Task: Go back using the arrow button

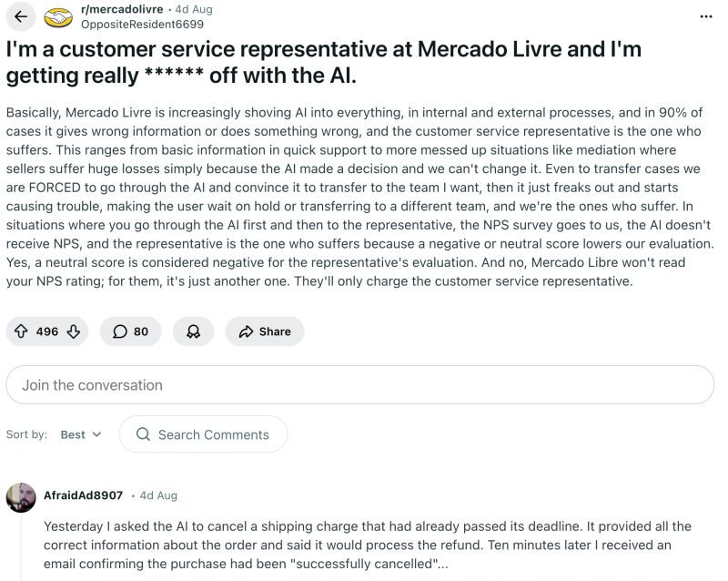Action: click(x=21, y=16)
